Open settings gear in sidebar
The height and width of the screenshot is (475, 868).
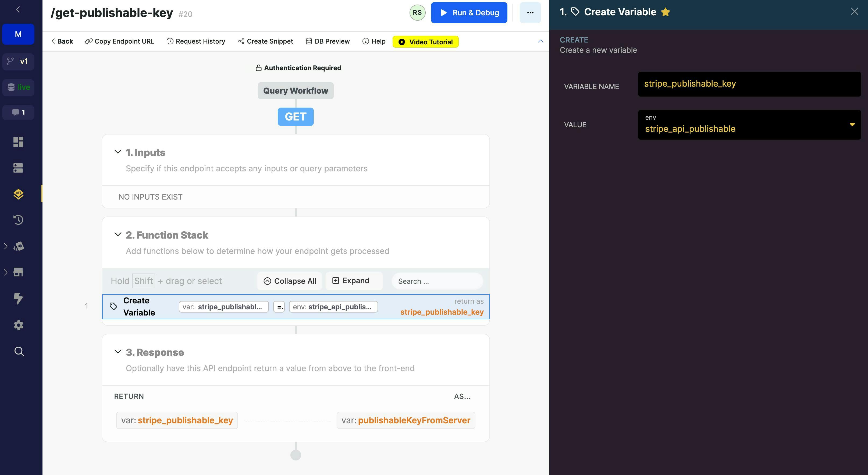click(18, 325)
